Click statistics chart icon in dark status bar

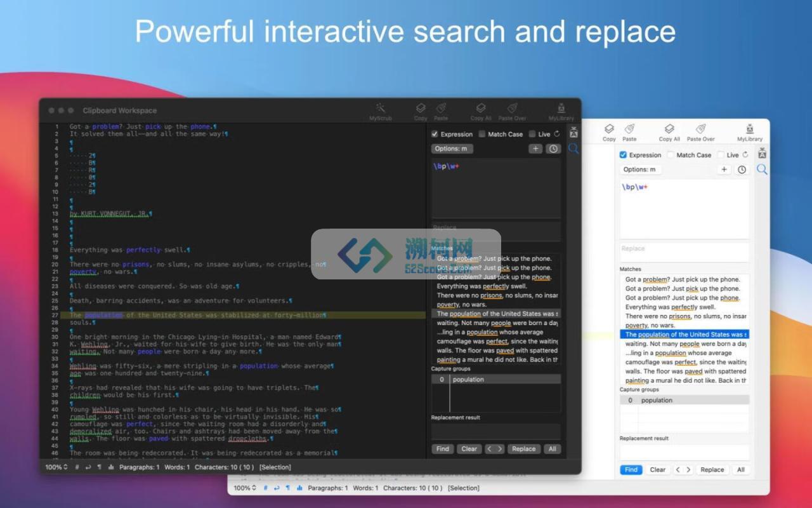click(111, 467)
